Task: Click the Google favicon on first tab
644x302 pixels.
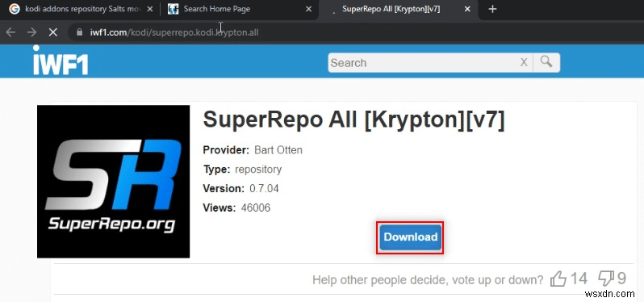Action: coord(15,9)
